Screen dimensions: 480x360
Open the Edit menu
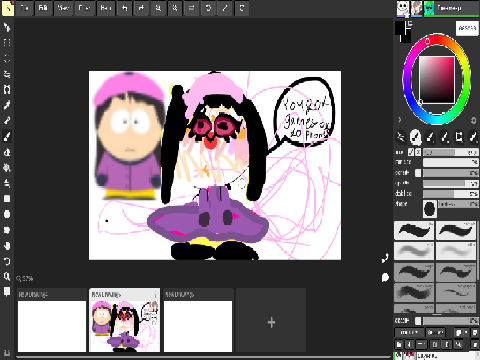pyautogui.click(x=43, y=8)
